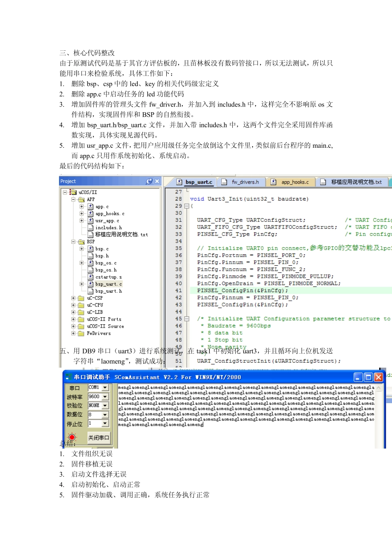Image resolution: width=392 pixels, height=555 pixels.
Task: Expand the usr_app.c tree node
Action: 82,220
